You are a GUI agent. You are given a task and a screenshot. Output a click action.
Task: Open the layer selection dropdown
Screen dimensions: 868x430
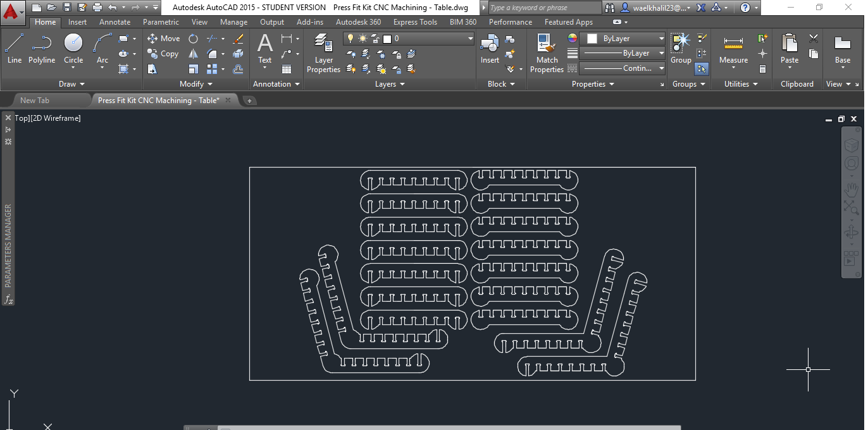click(x=470, y=39)
